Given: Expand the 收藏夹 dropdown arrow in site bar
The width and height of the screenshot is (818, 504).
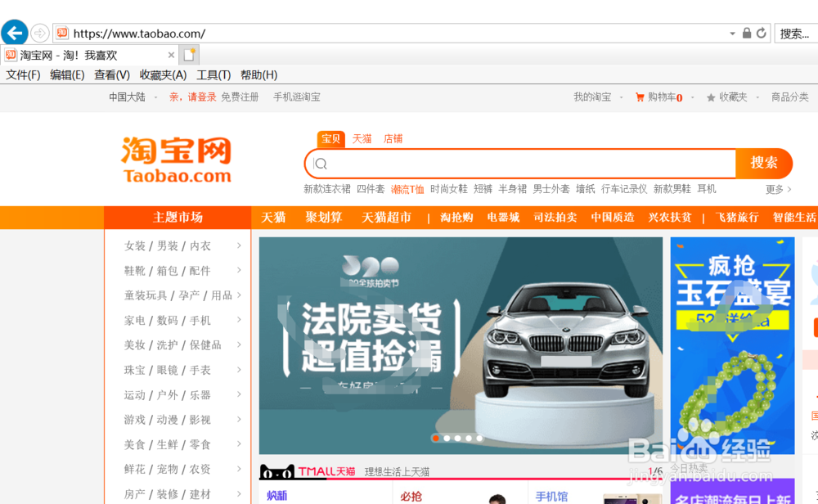Looking at the screenshot, I should [x=757, y=97].
